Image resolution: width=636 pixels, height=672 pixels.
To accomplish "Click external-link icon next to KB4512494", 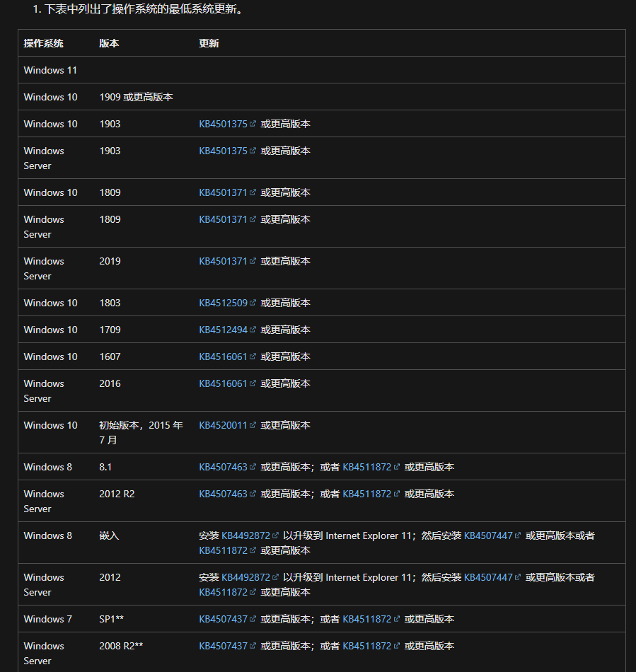I will point(253,329).
